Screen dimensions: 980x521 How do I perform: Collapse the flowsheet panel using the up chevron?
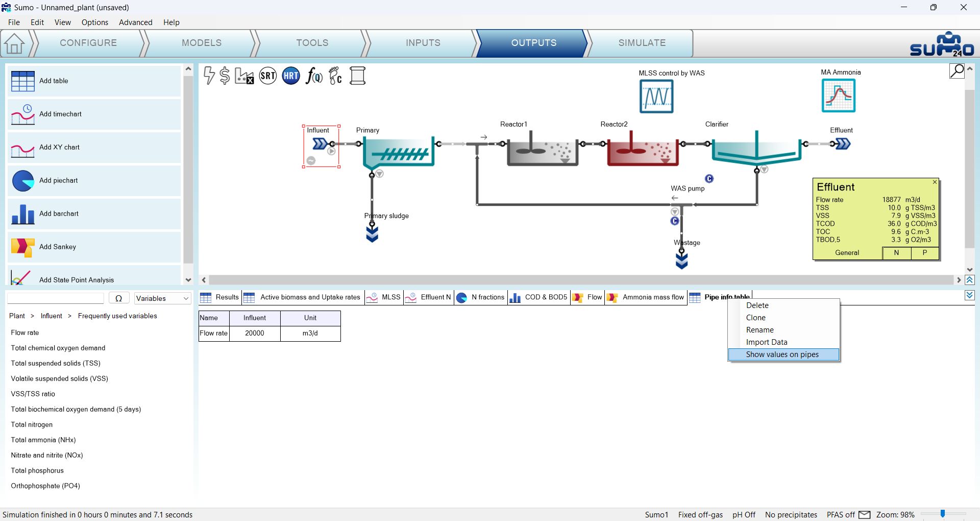[x=970, y=280]
